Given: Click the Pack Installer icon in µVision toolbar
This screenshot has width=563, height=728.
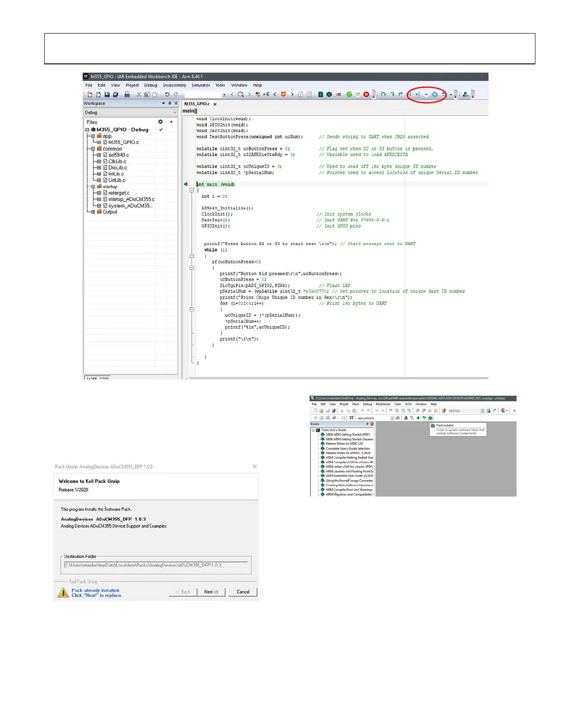Looking at the screenshot, I should 430,418.
